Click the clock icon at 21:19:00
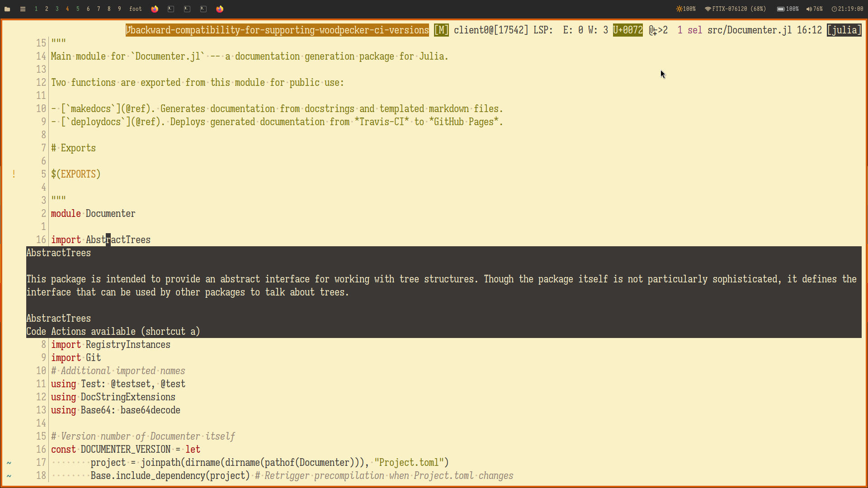Image resolution: width=868 pixels, height=488 pixels. coord(835,9)
